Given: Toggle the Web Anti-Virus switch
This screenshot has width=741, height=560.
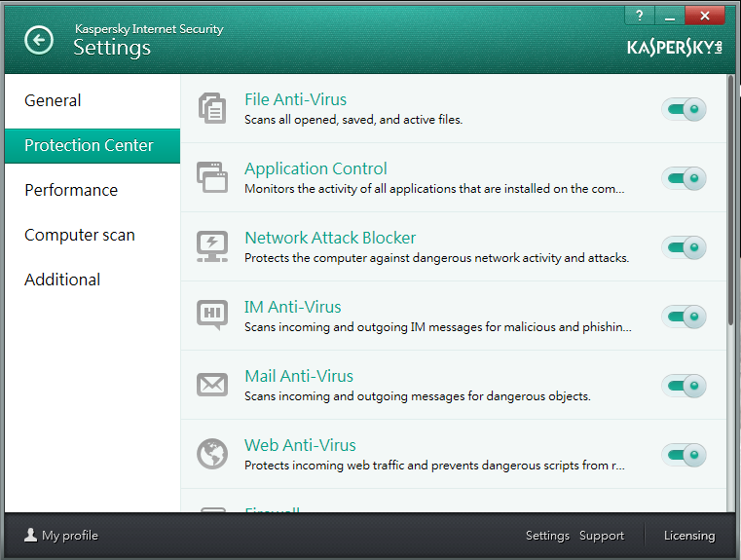Looking at the screenshot, I should tap(684, 455).
